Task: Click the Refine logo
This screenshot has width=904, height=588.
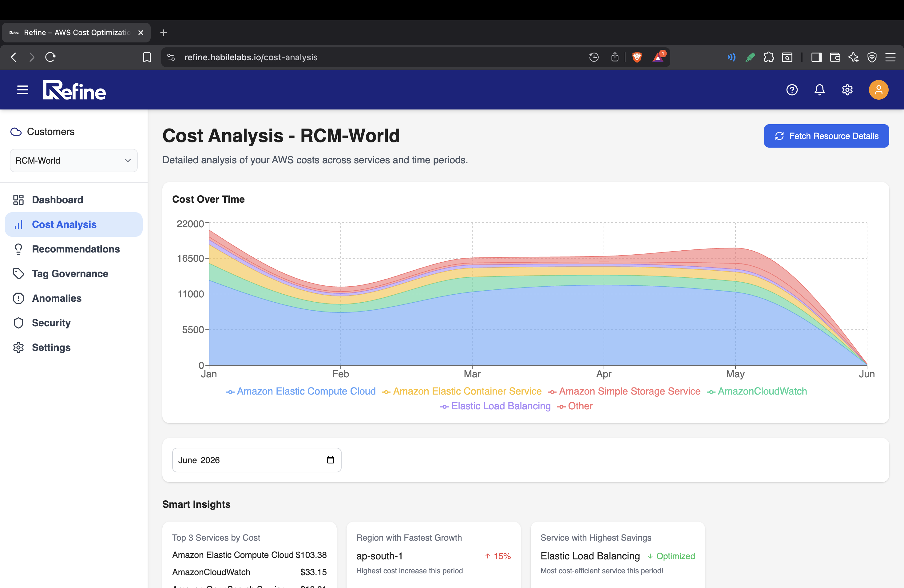Action: [x=74, y=90]
